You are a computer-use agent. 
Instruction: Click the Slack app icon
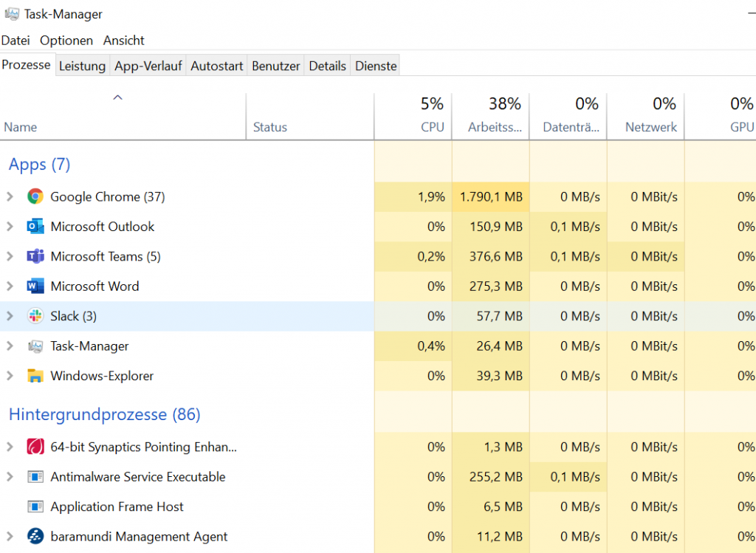(35, 316)
